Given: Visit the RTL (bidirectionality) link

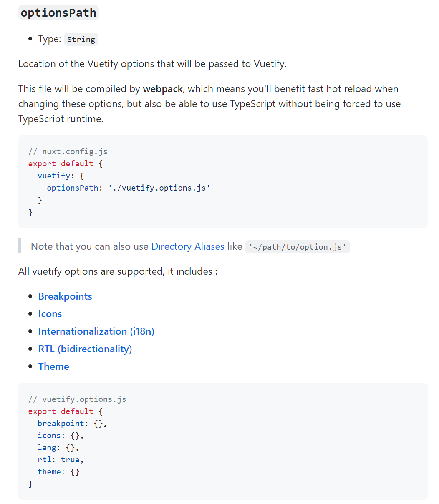Looking at the screenshot, I should [85, 349].
